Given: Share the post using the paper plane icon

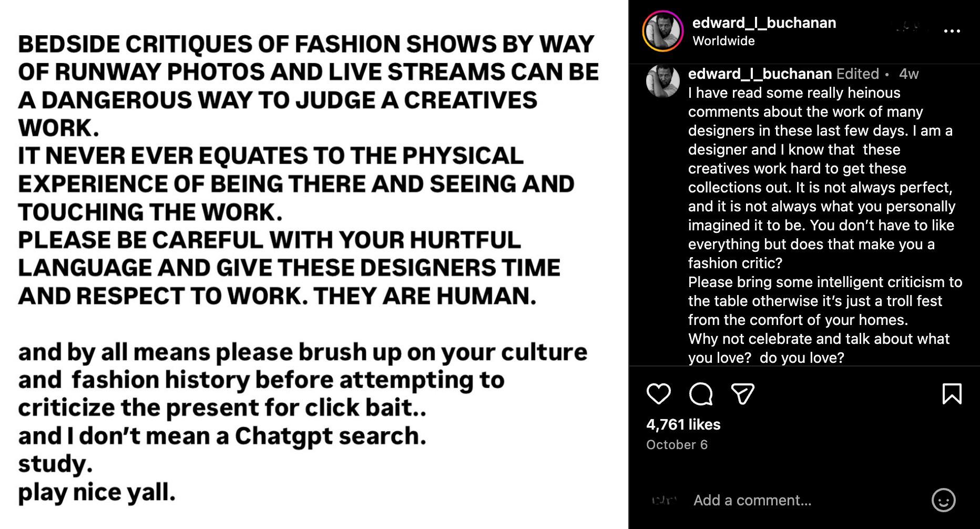Looking at the screenshot, I should (x=742, y=394).
